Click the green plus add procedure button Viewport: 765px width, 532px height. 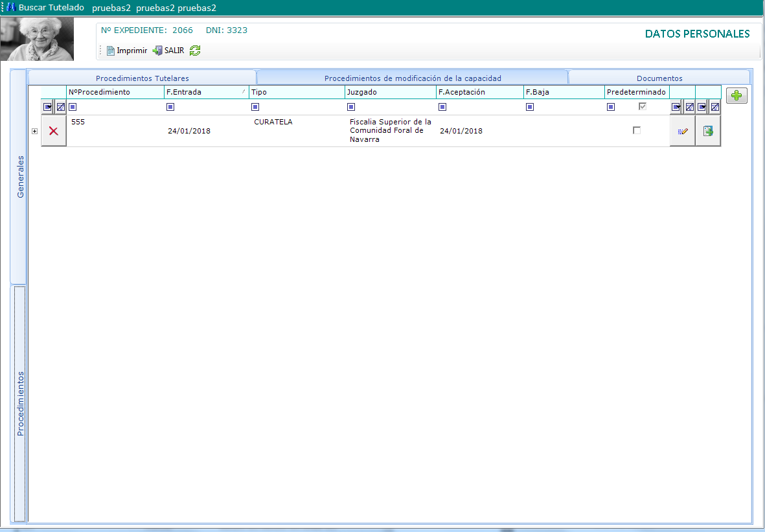[x=736, y=96]
